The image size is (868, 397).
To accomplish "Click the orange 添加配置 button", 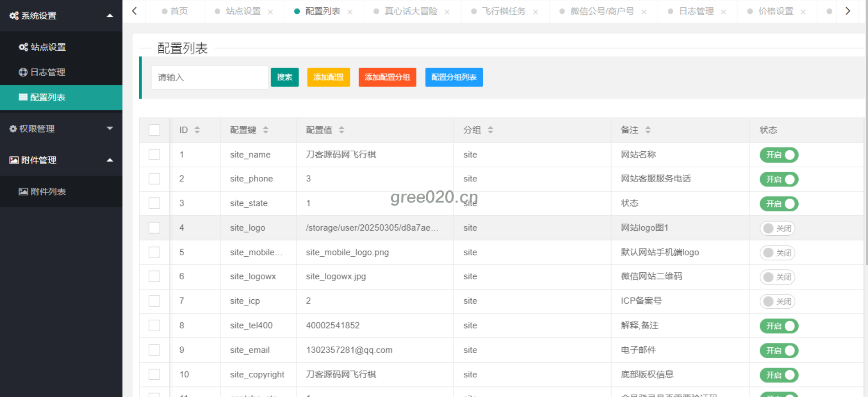I will [x=328, y=77].
